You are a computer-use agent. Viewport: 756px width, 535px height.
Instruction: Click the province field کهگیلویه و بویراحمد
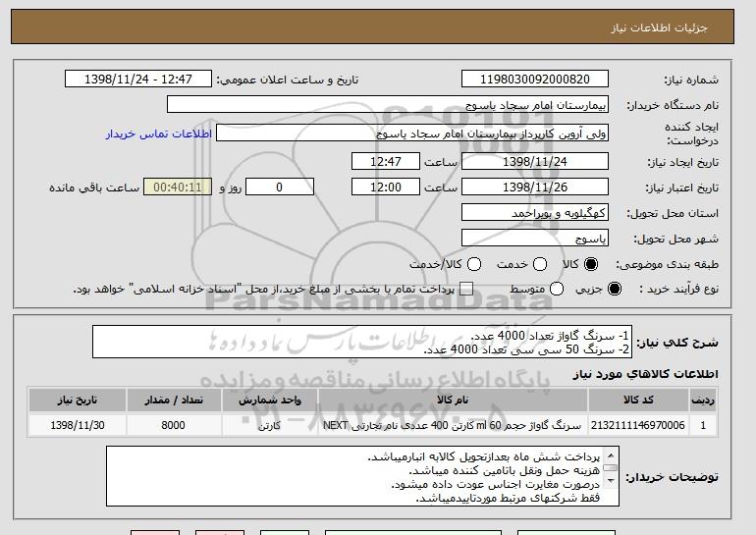[x=535, y=213]
